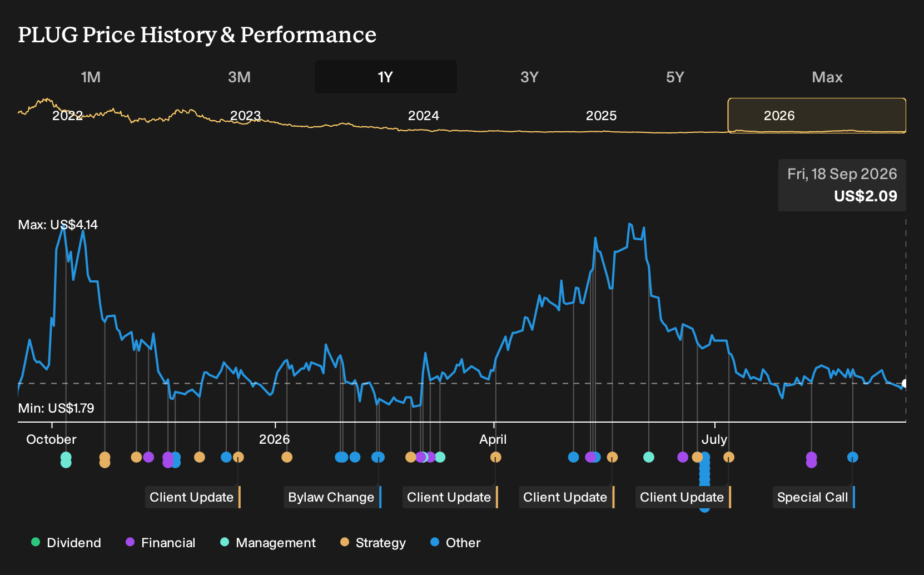Image resolution: width=924 pixels, height=575 pixels.
Task: Click the PLUG Price History & Performance heading
Action: [197, 34]
